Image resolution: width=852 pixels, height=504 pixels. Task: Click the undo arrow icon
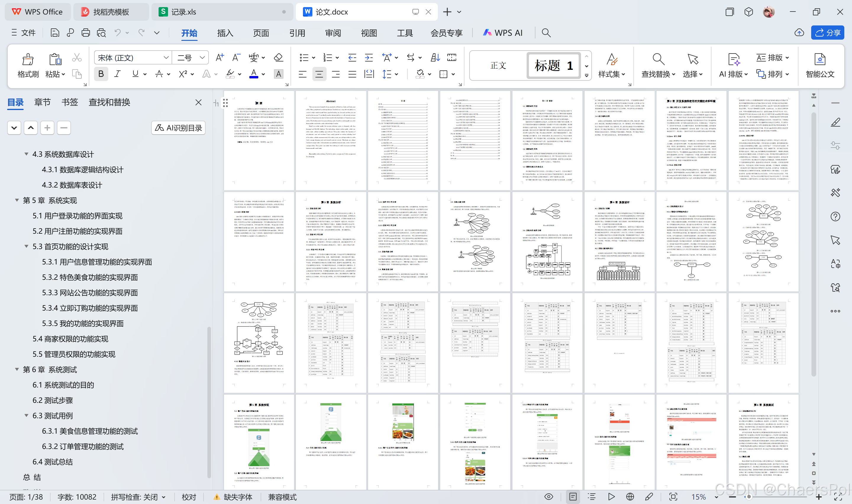point(117,33)
